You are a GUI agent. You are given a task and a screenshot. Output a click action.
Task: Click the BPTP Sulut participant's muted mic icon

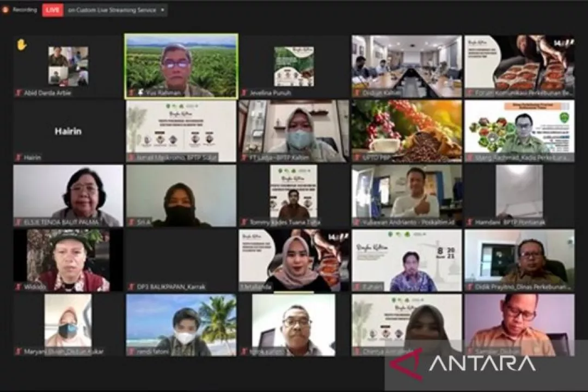[x=131, y=157]
